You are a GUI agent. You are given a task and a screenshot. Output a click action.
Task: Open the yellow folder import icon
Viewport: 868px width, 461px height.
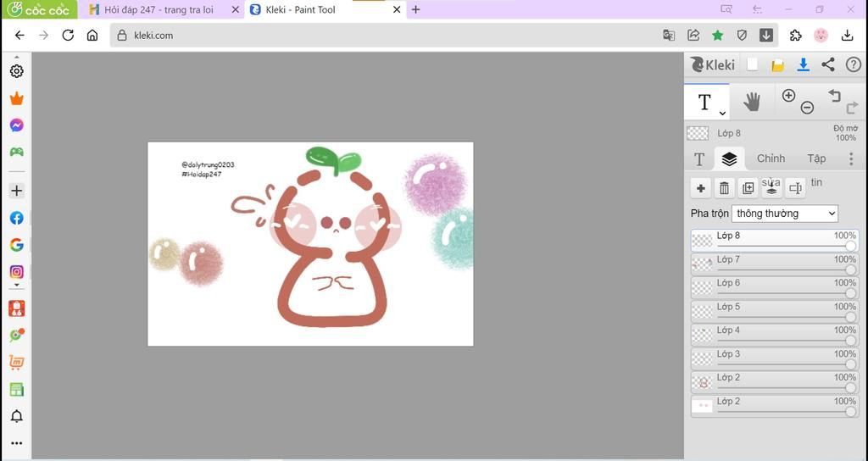point(778,65)
